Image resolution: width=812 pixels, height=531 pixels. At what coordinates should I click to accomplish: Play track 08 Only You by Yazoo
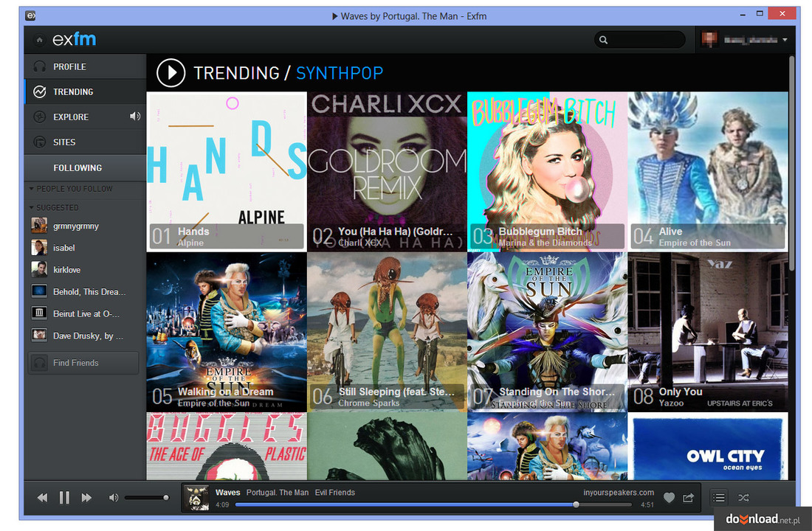[x=708, y=333]
